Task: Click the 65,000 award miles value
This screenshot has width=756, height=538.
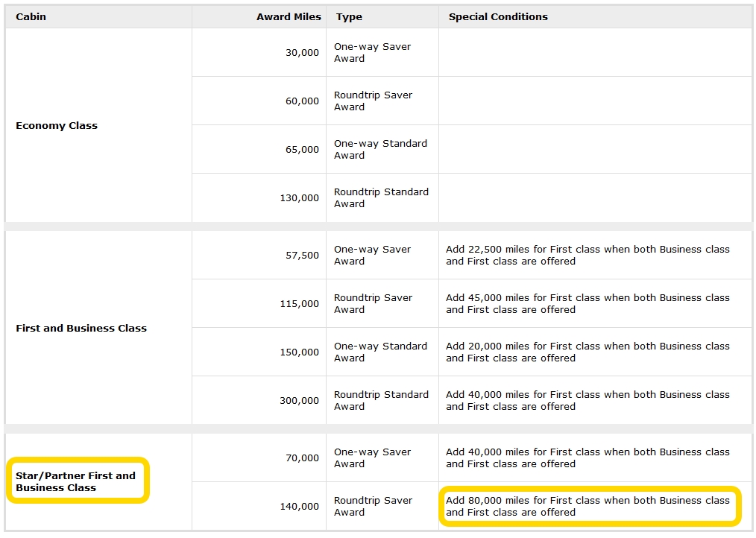Action: coord(302,150)
